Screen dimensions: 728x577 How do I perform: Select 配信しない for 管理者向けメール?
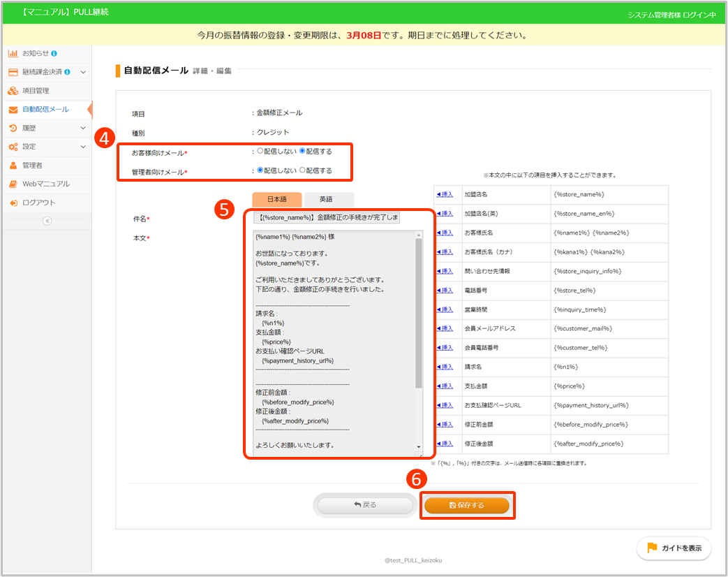(x=260, y=170)
